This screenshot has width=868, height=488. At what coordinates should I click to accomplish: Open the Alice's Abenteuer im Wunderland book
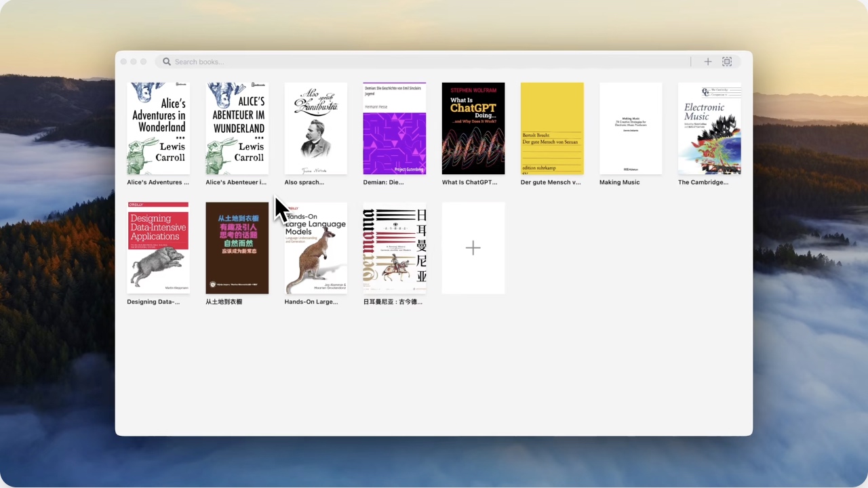click(x=237, y=129)
